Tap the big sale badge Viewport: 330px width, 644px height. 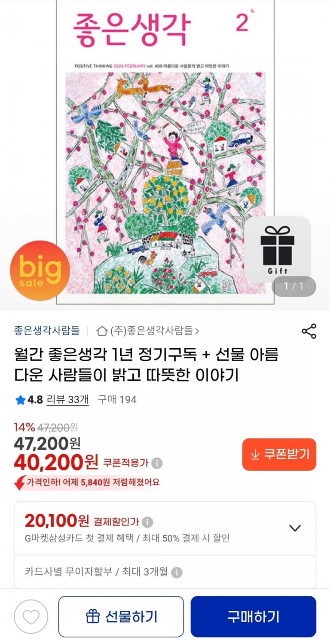(x=40, y=270)
